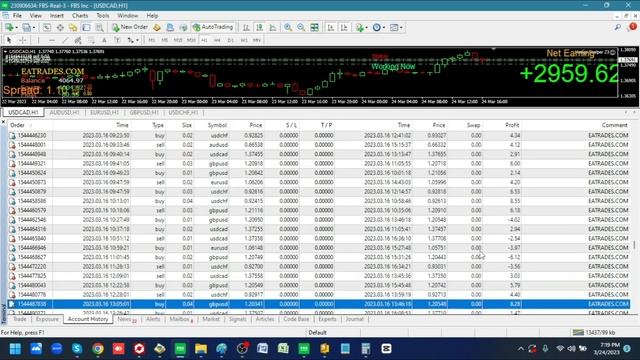Select the M5 timeframe

point(164,40)
